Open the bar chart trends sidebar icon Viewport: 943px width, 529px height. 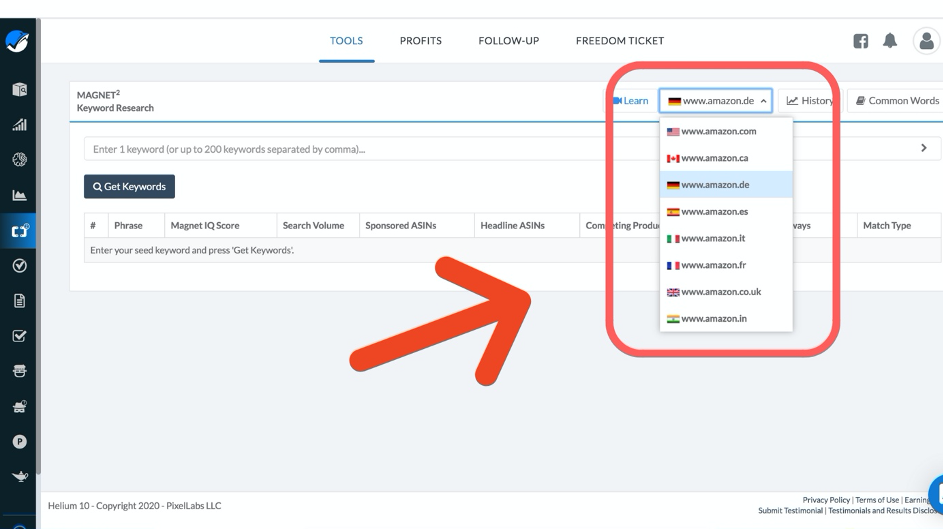(19, 124)
